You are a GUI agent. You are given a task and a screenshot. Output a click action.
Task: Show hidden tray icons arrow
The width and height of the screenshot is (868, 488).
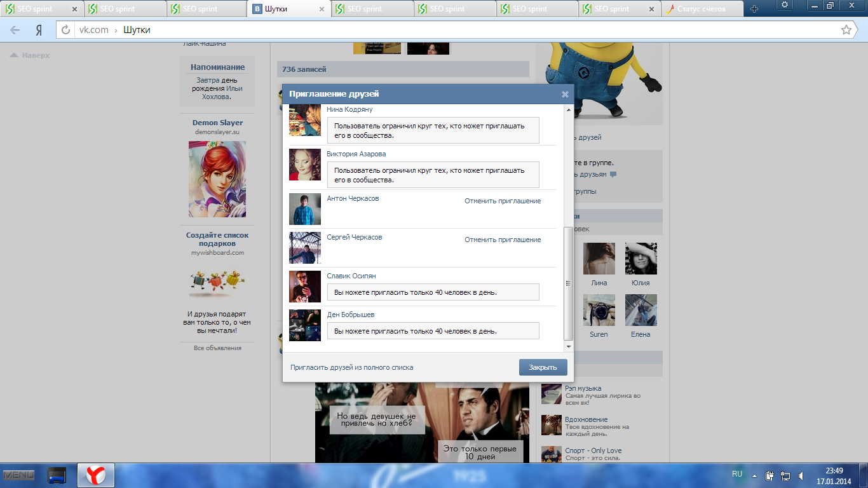[x=754, y=475]
